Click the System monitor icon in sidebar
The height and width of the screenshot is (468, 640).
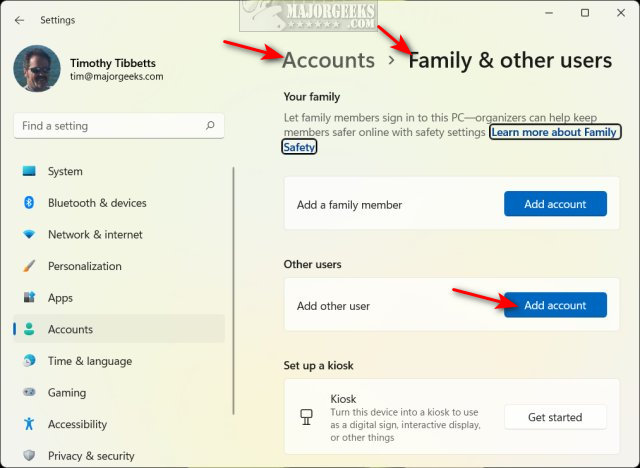[29, 171]
